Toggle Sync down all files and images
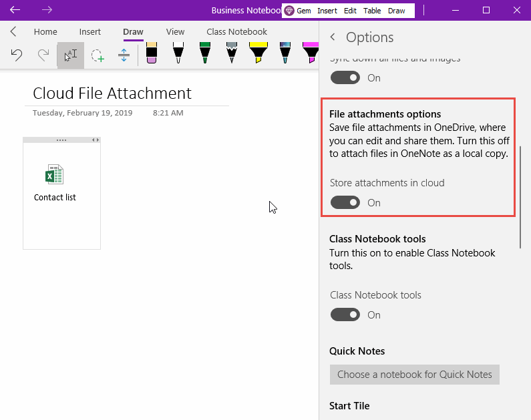 pyautogui.click(x=345, y=78)
